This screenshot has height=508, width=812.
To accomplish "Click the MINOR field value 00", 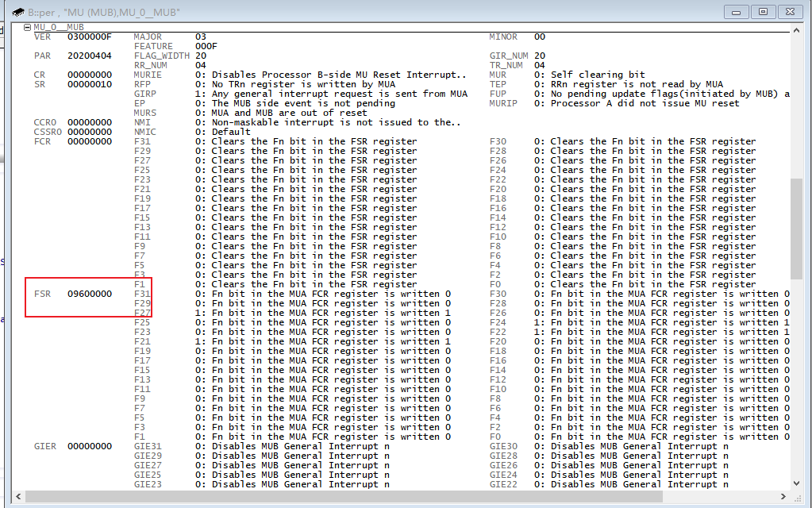I will click(x=540, y=37).
